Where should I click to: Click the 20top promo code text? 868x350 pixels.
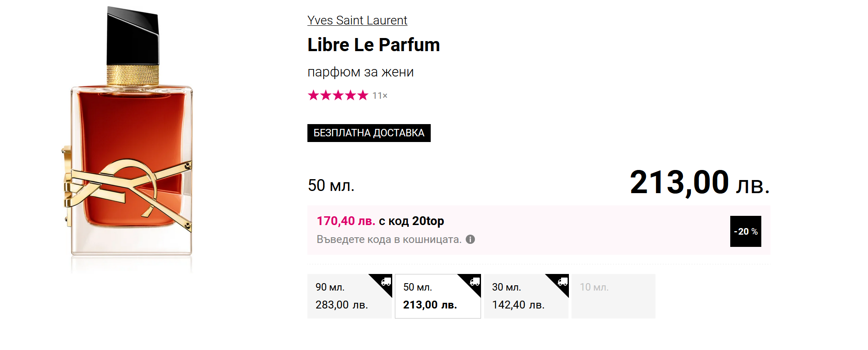coord(428,221)
